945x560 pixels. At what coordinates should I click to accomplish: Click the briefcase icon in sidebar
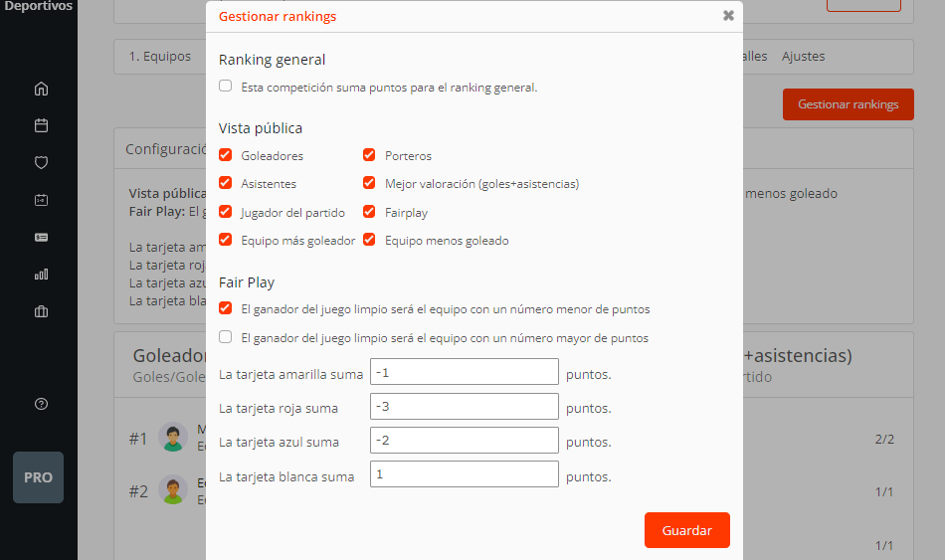tap(41, 311)
